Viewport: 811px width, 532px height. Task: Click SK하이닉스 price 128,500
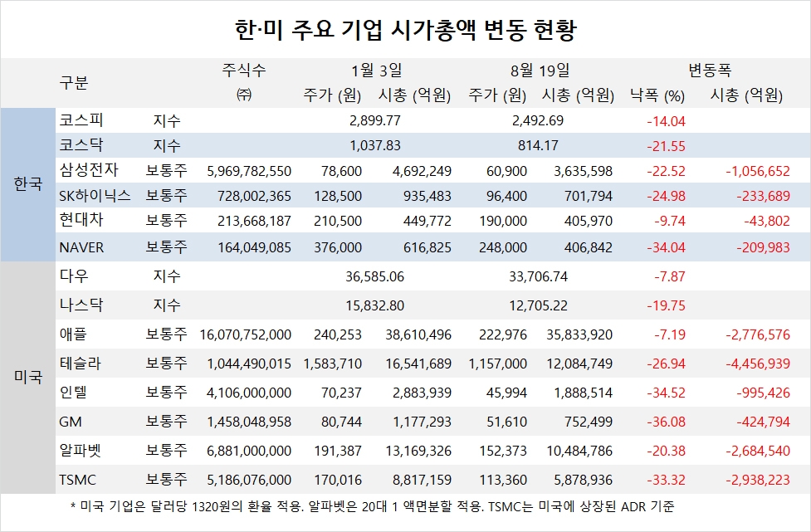338,196
